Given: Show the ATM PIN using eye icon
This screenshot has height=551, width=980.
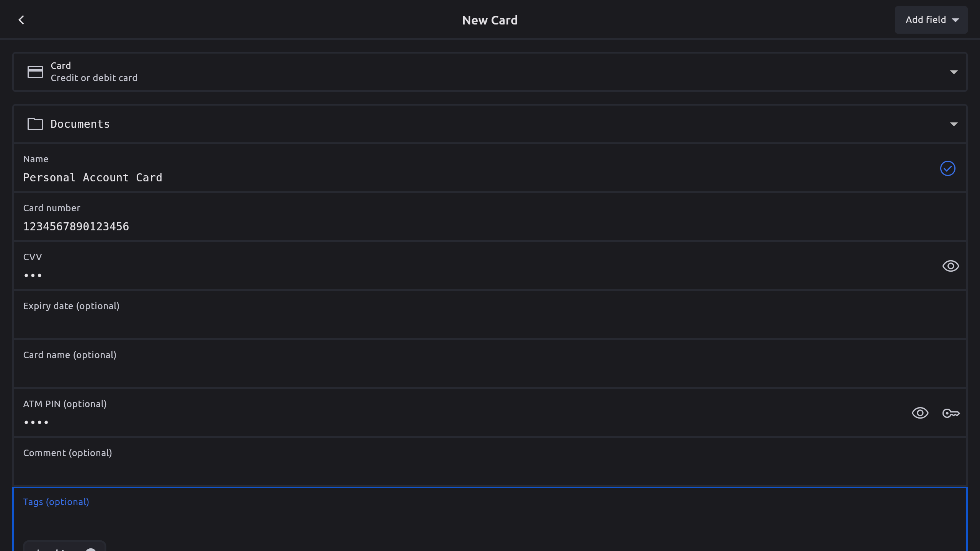Looking at the screenshot, I should (920, 413).
